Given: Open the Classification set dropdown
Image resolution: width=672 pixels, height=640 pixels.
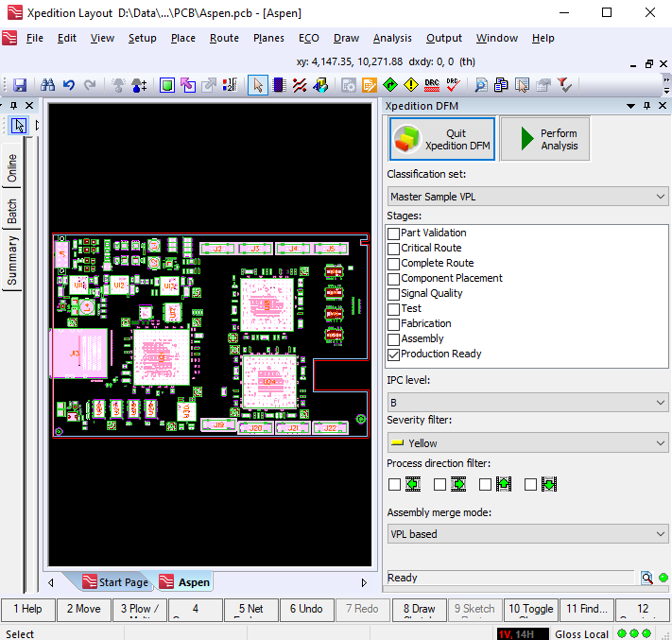Looking at the screenshot, I should pyautogui.click(x=527, y=197).
